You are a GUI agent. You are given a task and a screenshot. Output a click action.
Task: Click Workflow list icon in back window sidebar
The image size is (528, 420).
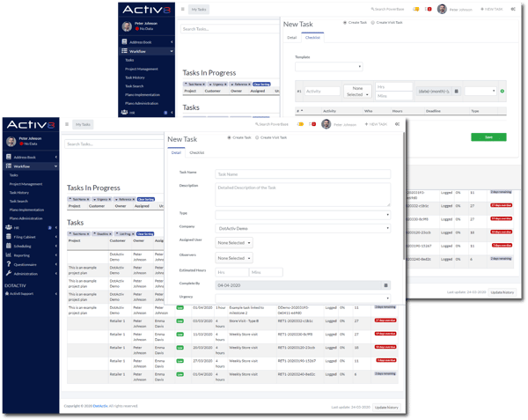coord(124,51)
